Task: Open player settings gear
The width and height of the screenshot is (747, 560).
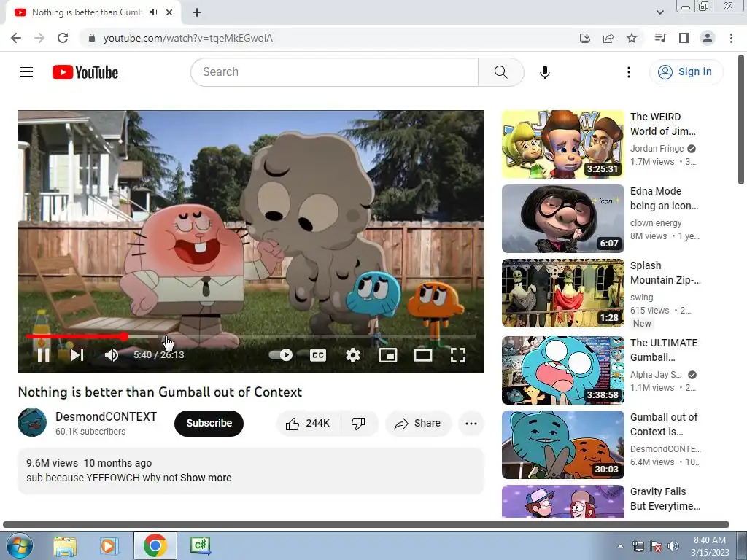Action: (353, 355)
